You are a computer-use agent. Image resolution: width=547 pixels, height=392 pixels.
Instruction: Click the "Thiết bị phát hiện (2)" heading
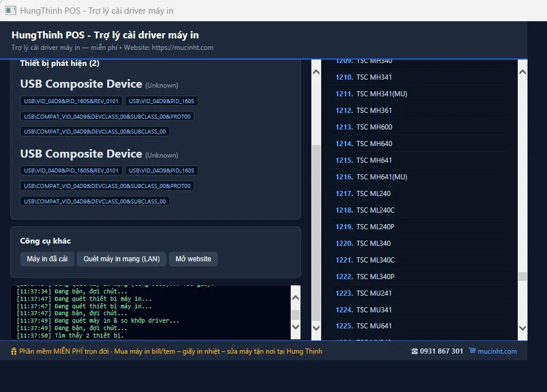pos(60,64)
